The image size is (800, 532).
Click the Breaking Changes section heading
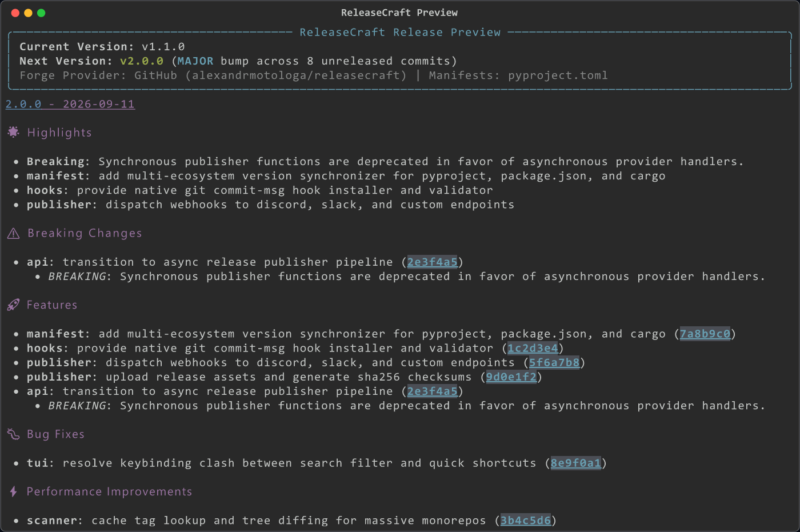tap(85, 233)
